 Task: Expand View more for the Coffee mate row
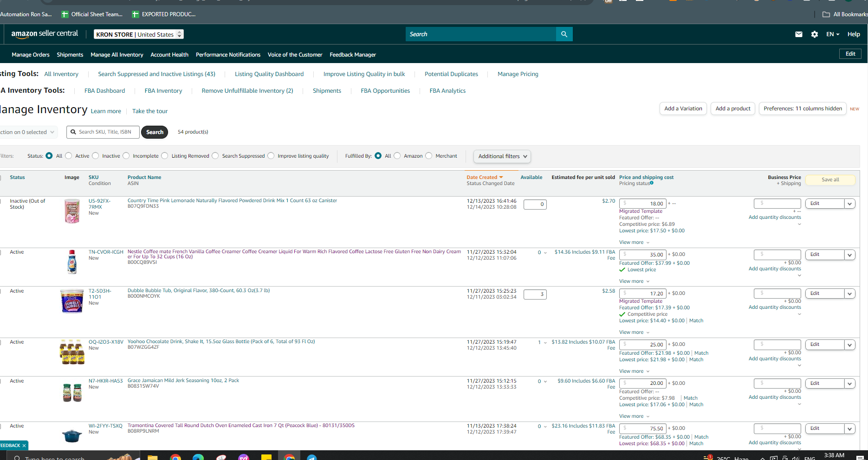634,281
